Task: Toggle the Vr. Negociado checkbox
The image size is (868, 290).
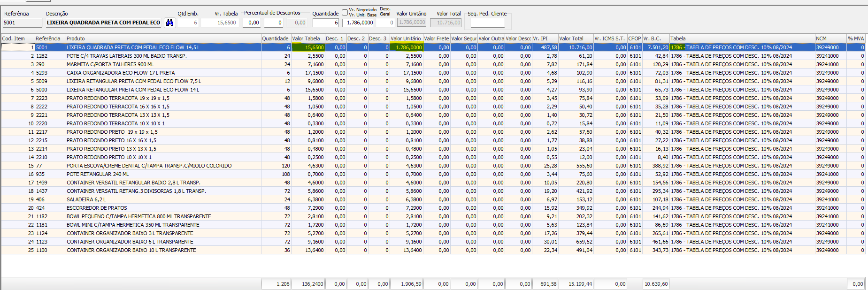Action: (x=345, y=12)
